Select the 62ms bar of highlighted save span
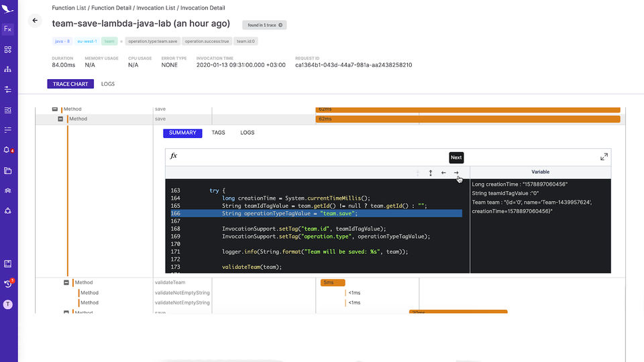 pyautogui.click(x=468, y=119)
